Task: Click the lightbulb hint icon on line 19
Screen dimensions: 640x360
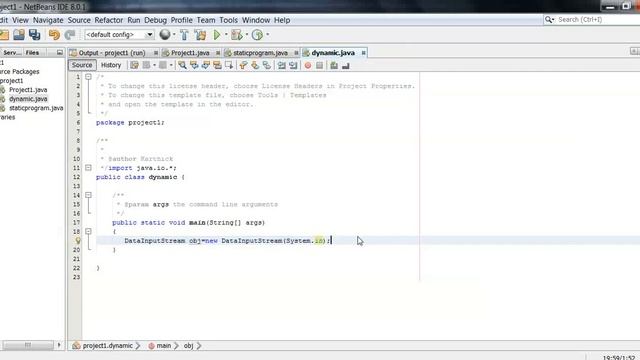Action: [x=78, y=240]
